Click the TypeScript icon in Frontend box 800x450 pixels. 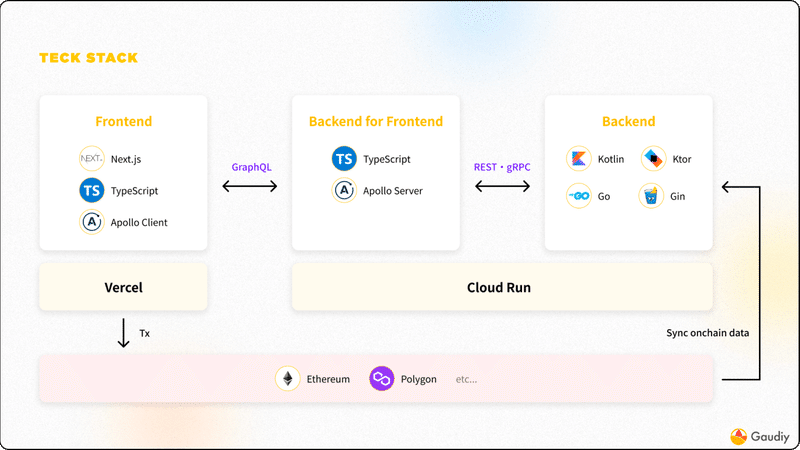coord(92,190)
